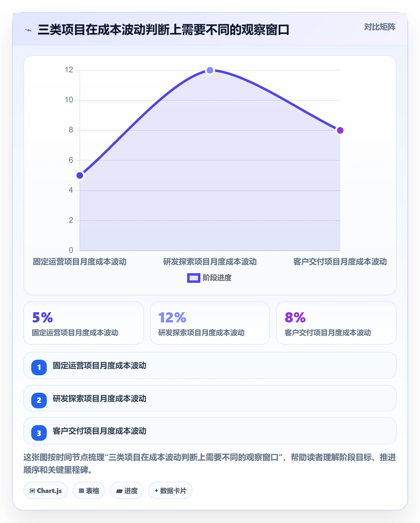Click x-axis label 客户交付项目月度成本波动

pyautogui.click(x=340, y=262)
